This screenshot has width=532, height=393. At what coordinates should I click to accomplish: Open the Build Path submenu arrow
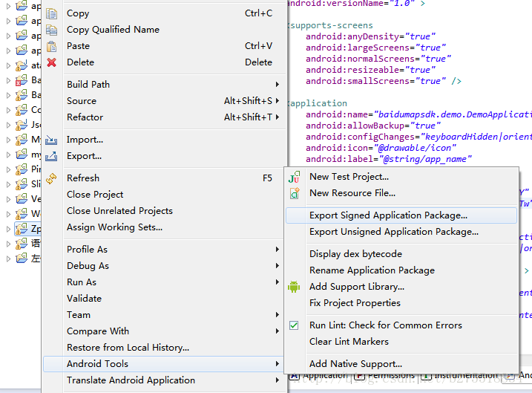pos(278,84)
